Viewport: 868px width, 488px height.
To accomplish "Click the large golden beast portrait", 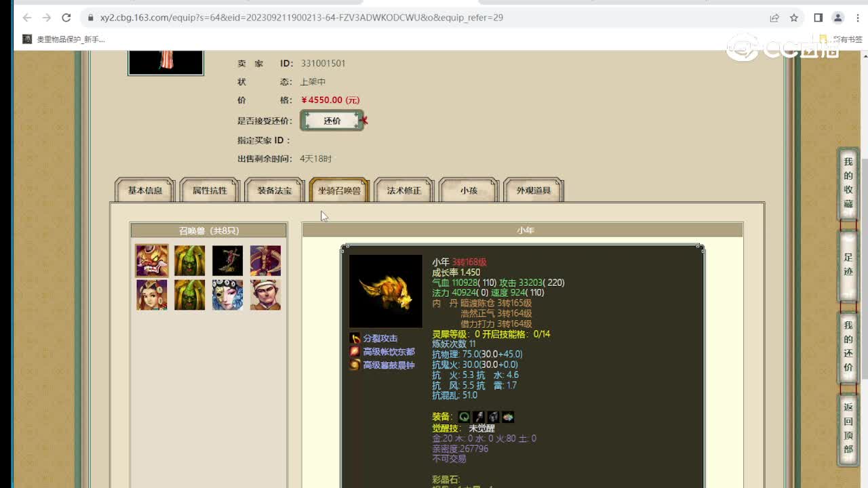I will (386, 291).
